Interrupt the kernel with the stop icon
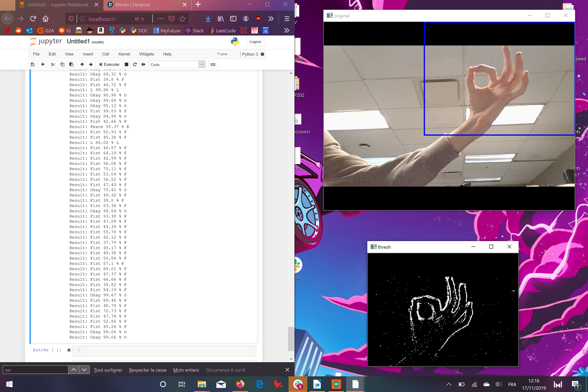Image resolution: width=588 pixels, height=392 pixels. coord(126,64)
